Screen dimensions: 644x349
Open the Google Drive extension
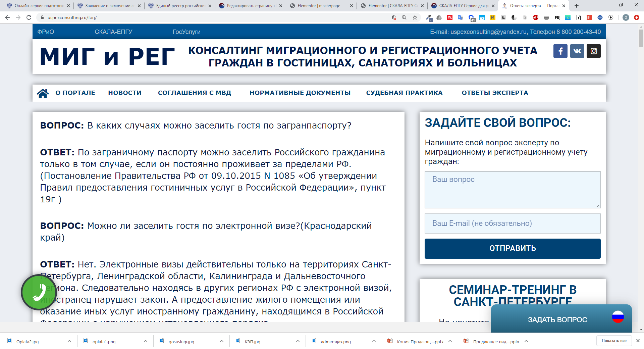tap(439, 17)
